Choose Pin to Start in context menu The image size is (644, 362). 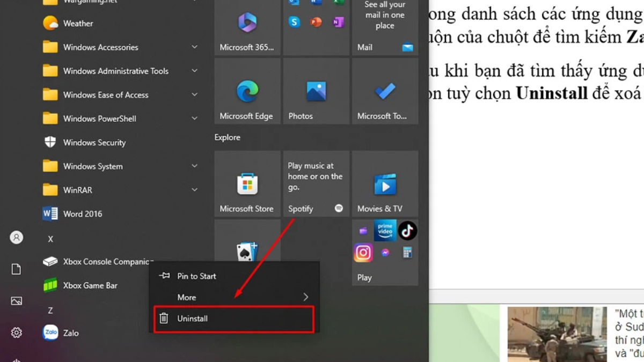click(234, 276)
